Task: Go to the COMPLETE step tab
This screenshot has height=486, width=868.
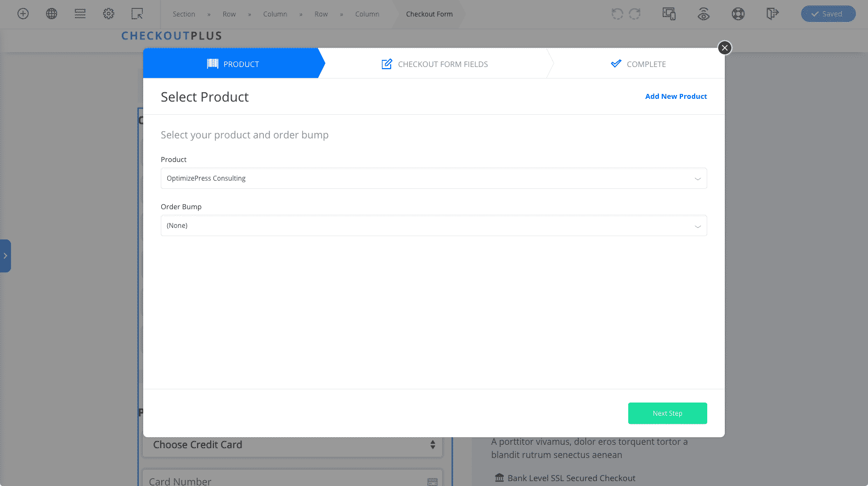Action: tap(638, 64)
